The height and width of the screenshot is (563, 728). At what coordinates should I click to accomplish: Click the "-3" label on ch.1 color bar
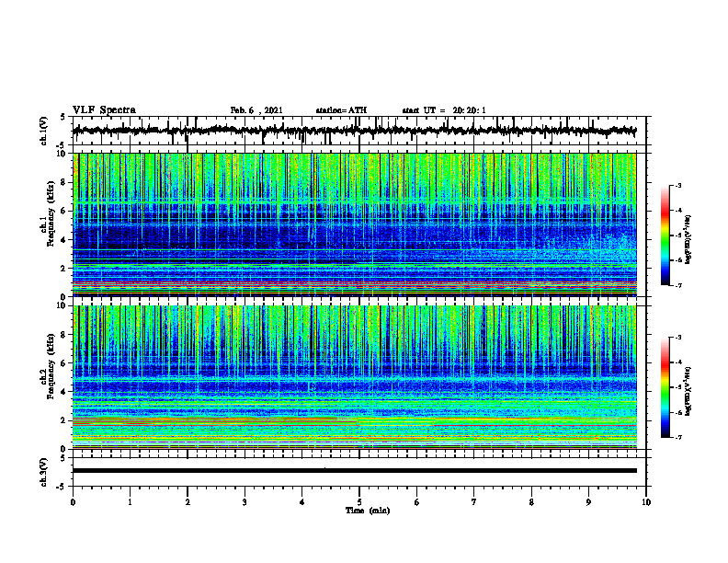point(677,185)
